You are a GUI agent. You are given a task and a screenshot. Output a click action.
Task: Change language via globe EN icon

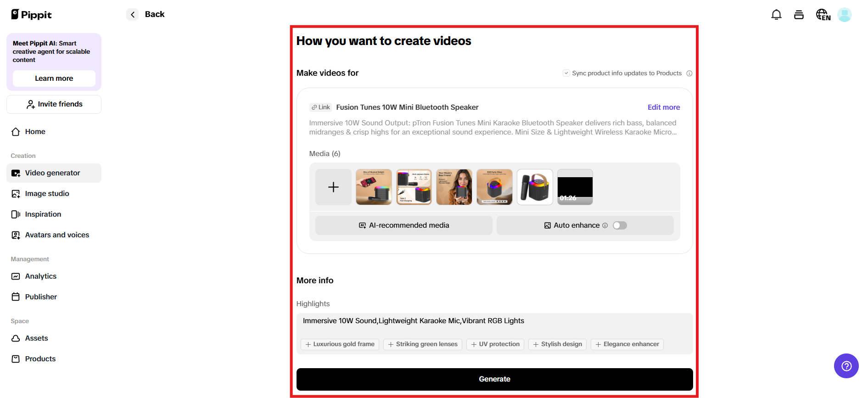coord(823,15)
